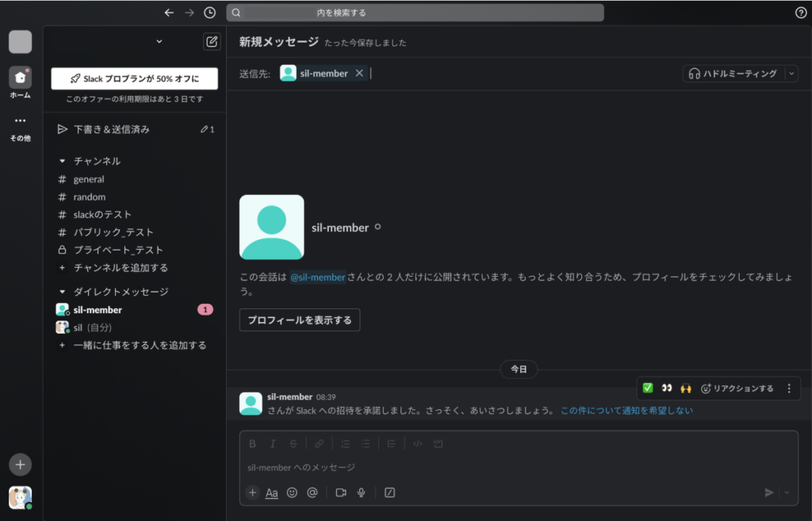Open the ハドルミーティング dropdown arrow
Screen dimensions: 812x521
pos(791,74)
